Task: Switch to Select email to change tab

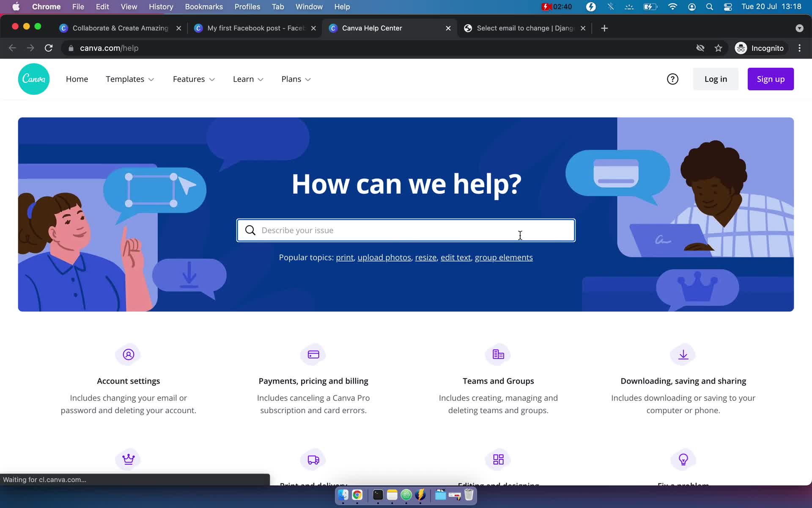Action: tap(524, 28)
